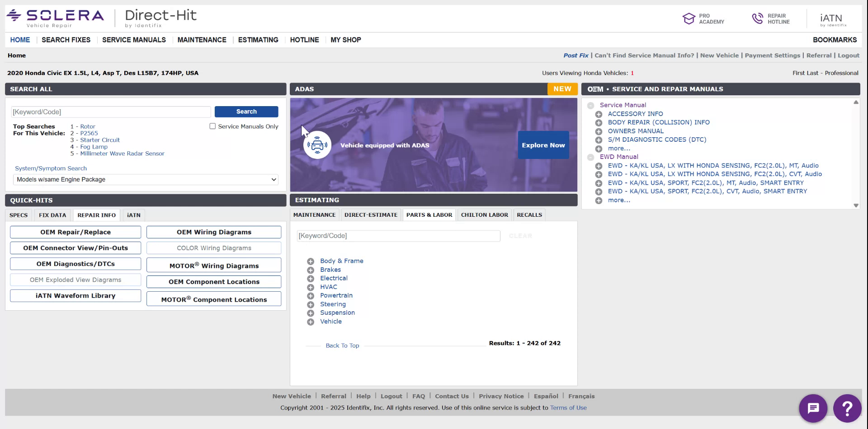Switch to the CHILTON LABOR tab
The height and width of the screenshot is (429, 868).
484,214
